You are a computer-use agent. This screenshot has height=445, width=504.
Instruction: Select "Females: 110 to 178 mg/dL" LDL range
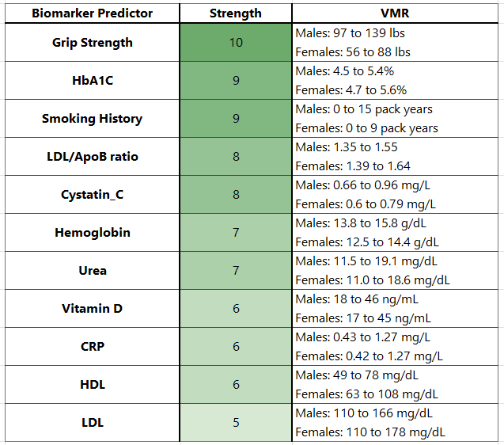click(369, 432)
